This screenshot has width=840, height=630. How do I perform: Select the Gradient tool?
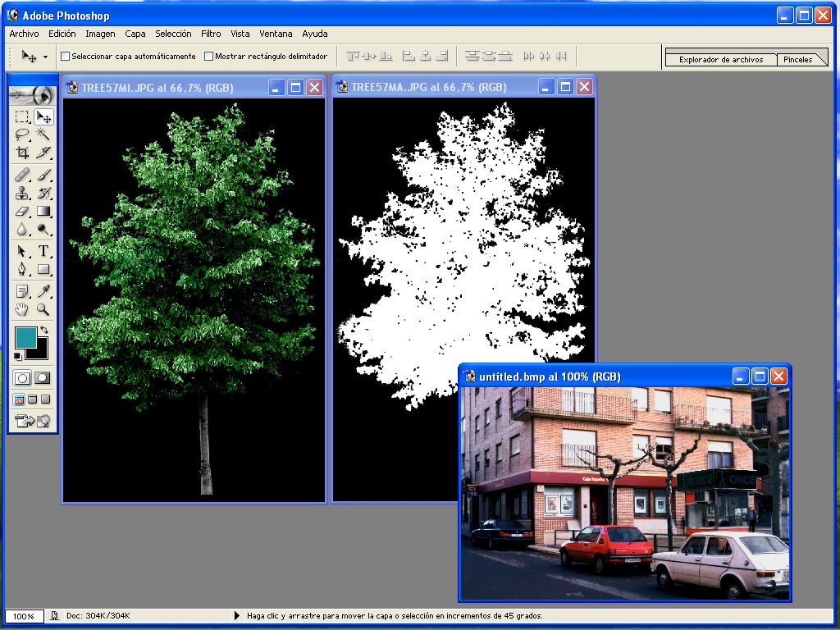point(43,211)
